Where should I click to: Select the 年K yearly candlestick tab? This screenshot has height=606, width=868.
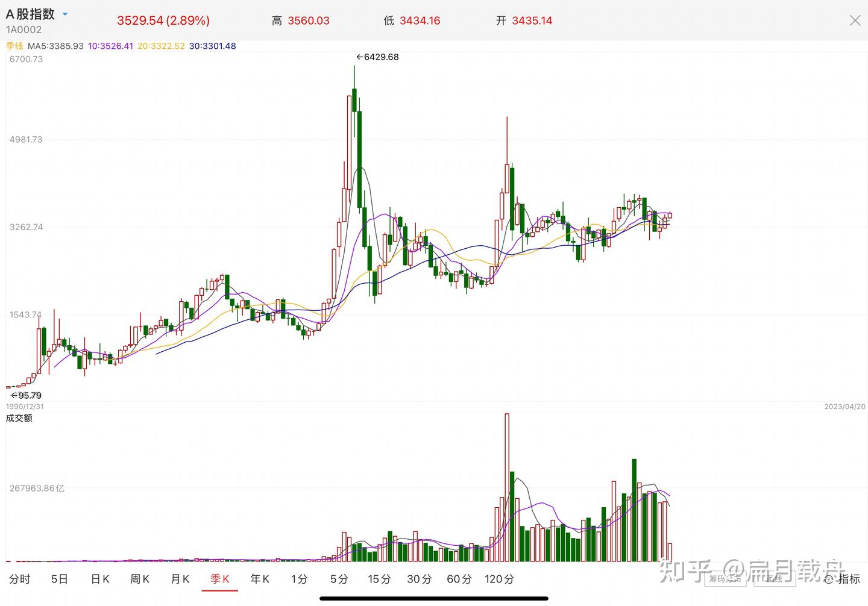[260, 579]
